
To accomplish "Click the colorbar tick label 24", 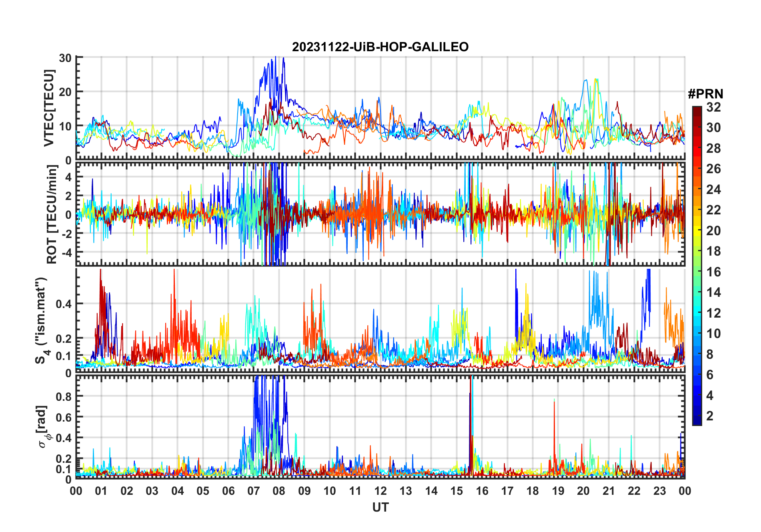I will tap(713, 190).
